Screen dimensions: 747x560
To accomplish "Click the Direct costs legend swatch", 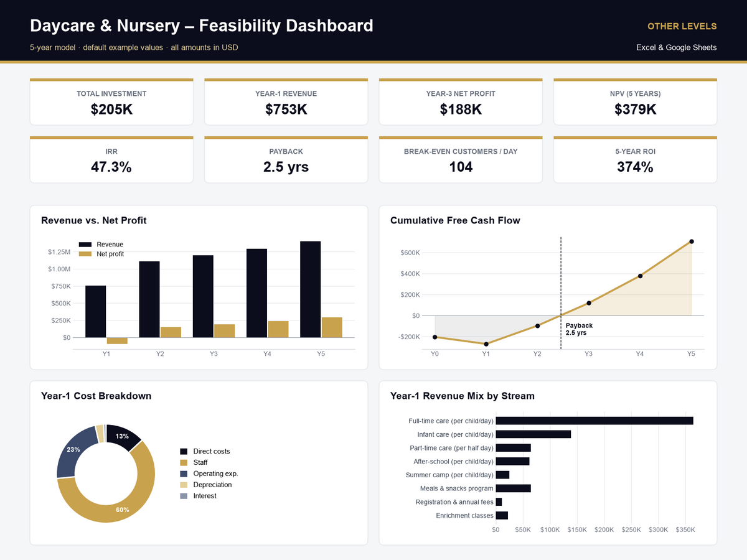I will [x=184, y=451].
